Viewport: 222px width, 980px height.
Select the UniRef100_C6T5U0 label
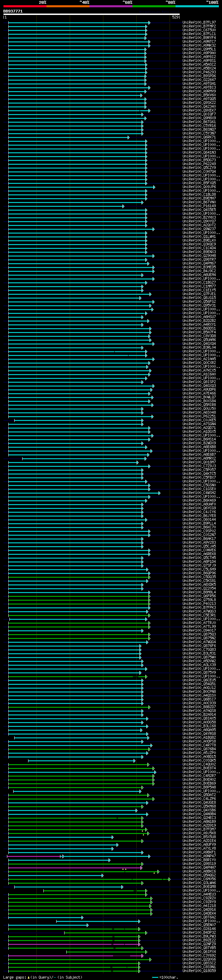[x=199, y=30]
